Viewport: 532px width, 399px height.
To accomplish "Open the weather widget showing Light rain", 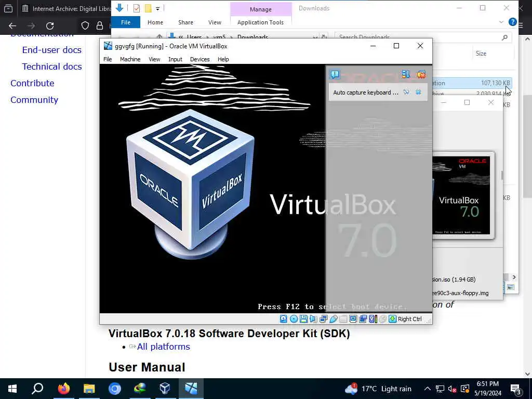I will [x=378, y=389].
